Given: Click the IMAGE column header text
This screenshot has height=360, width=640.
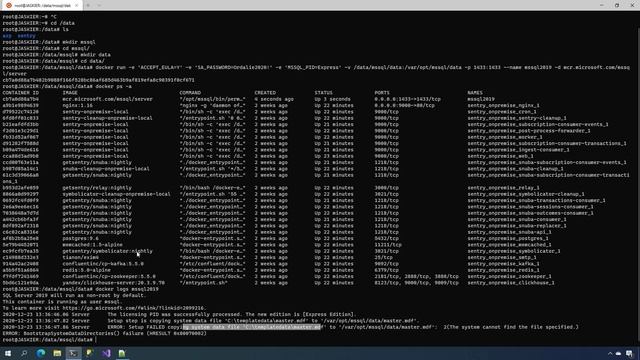Looking at the screenshot, I should 70,93.
